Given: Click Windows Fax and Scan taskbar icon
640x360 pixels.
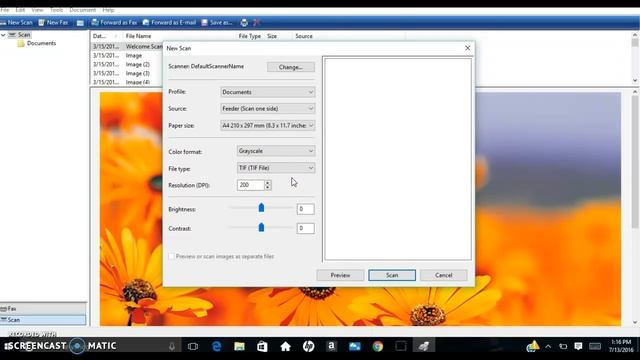Looking at the screenshot, I should 424,347.
